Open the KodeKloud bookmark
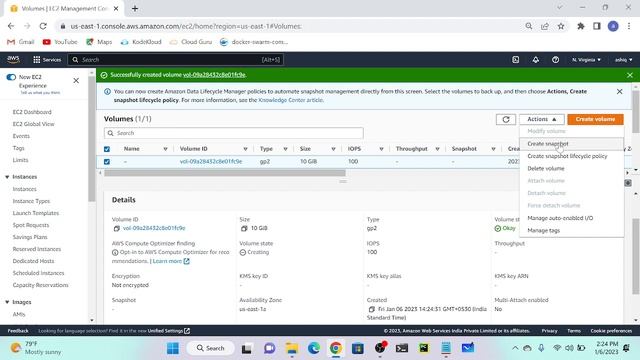640x360 pixels. (141, 42)
